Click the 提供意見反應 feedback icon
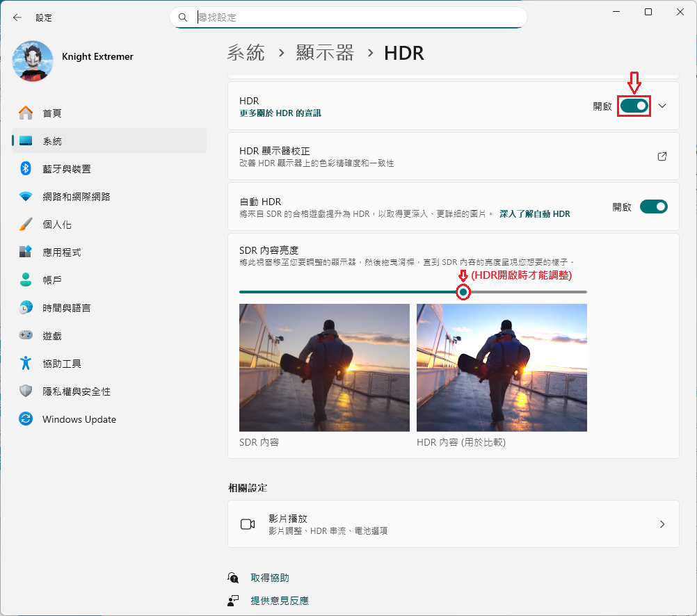The height and width of the screenshot is (616, 697). click(233, 601)
